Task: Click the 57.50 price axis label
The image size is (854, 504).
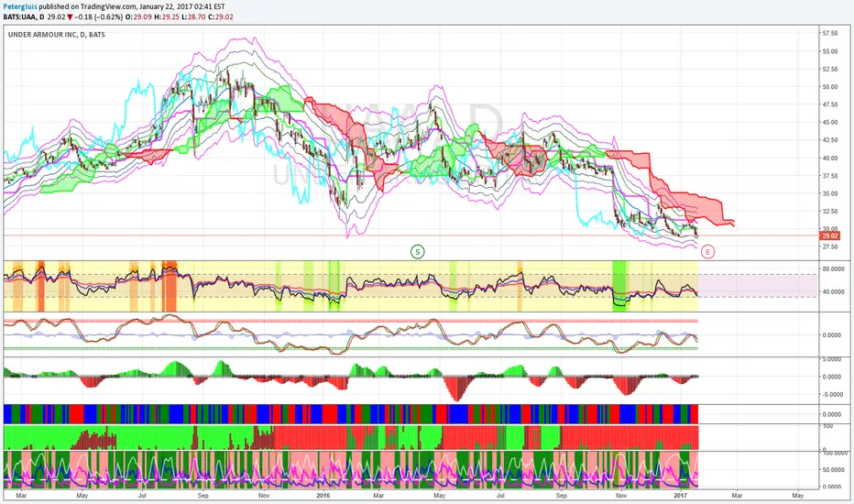Action: coord(830,33)
